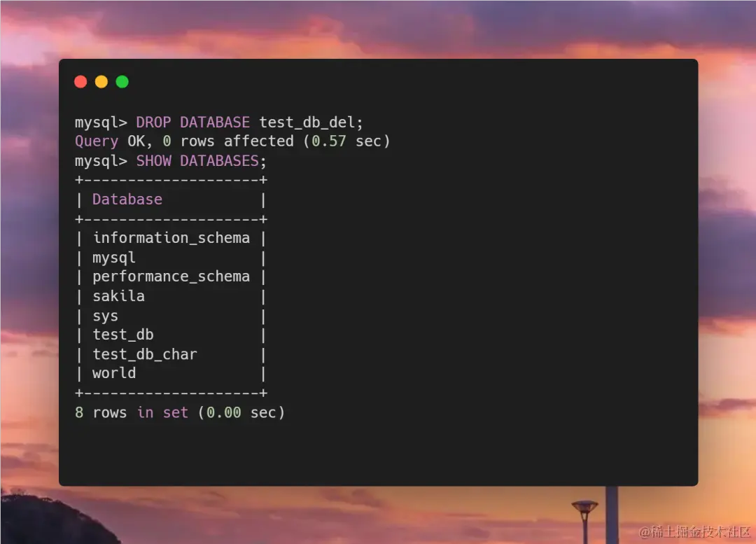Click the yellow minimize window dot
The height and width of the screenshot is (544, 756).
[x=101, y=82]
